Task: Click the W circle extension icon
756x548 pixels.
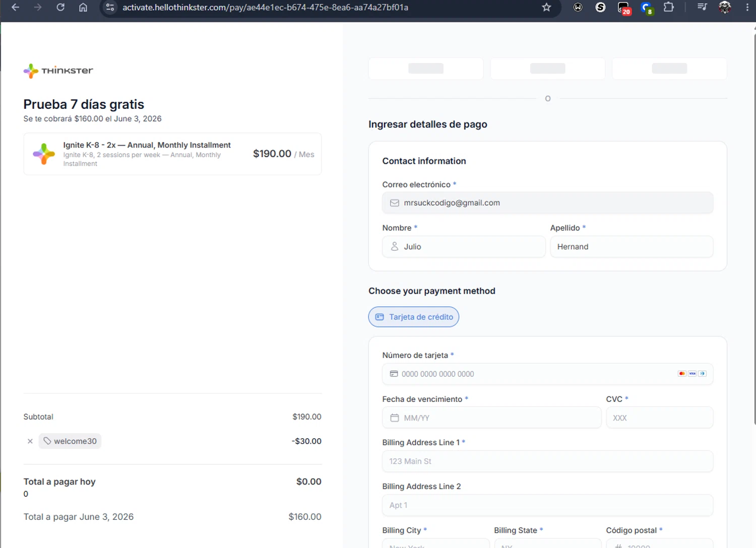Action: pyautogui.click(x=578, y=7)
